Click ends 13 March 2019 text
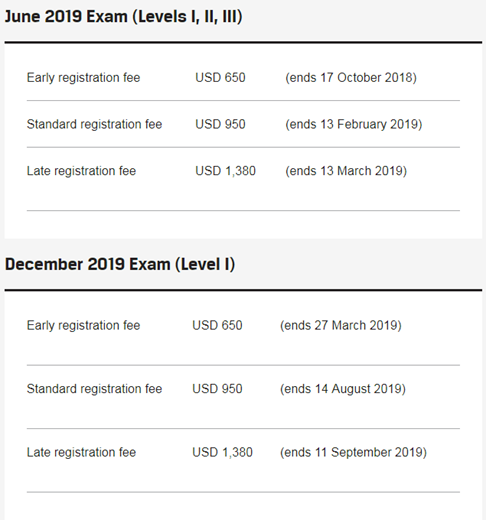 coord(346,171)
